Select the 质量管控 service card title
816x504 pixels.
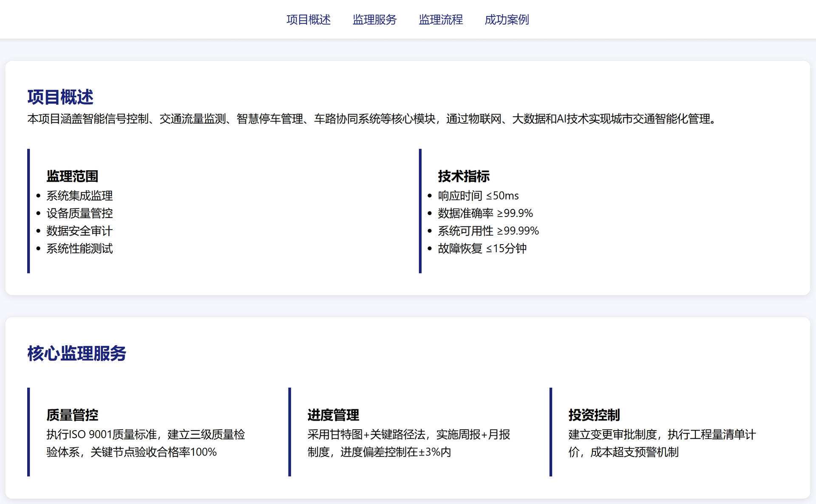pos(72,415)
